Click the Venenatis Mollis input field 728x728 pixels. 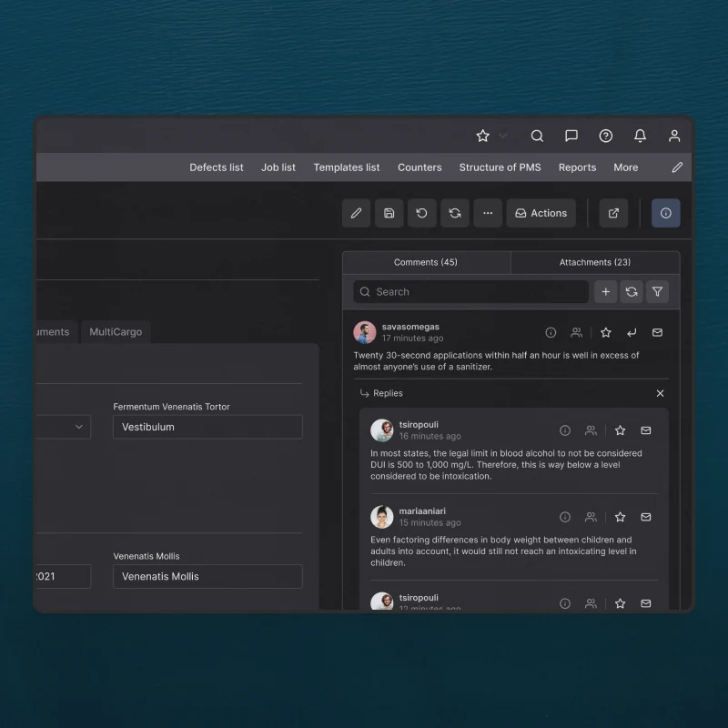[207, 576]
